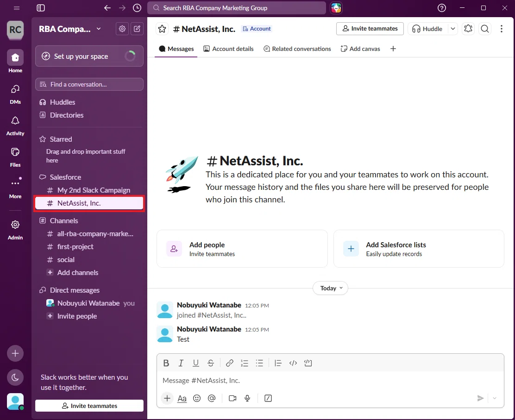Open Huddles in the sidebar

[89, 102]
